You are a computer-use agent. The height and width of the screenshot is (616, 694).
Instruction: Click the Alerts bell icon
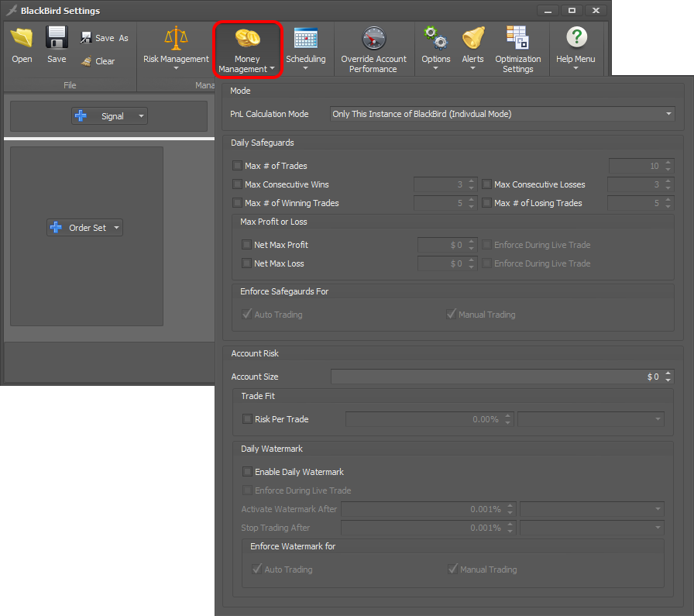click(x=472, y=38)
